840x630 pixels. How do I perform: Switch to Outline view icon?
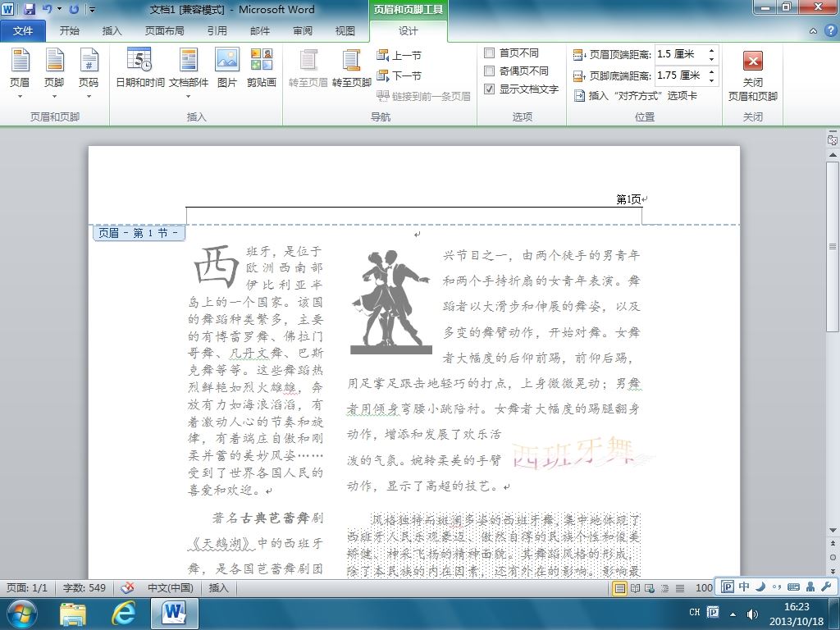(x=664, y=588)
